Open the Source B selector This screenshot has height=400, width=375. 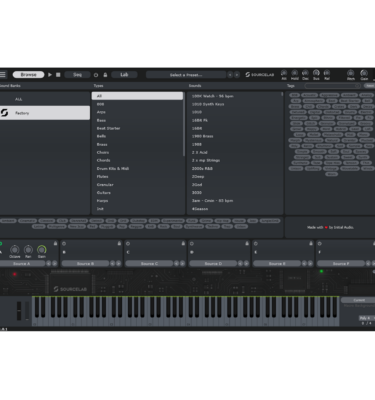tap(85, 264)
